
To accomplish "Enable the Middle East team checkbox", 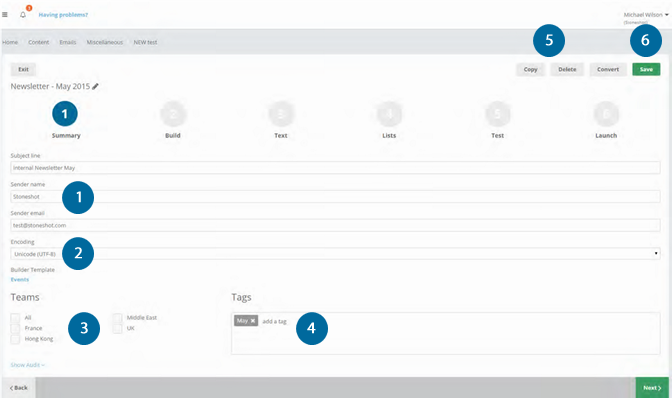I will (117, 317).
